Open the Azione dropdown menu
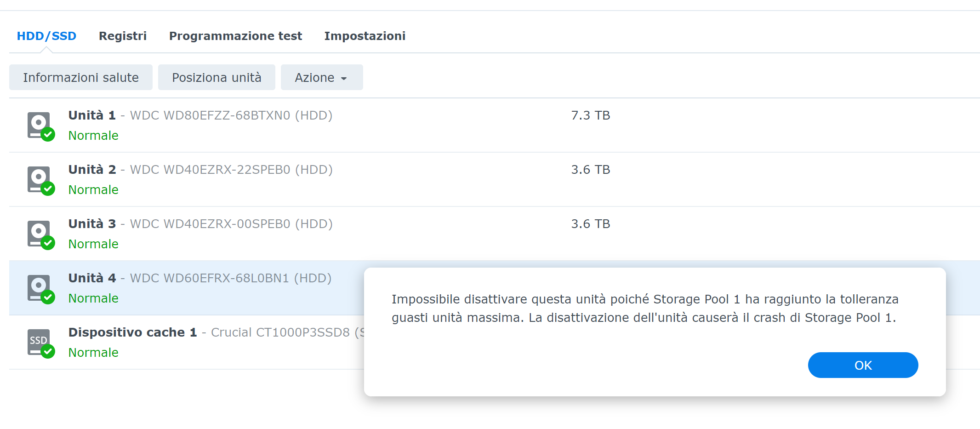980x429 pixels. click(x=321, y=78)
